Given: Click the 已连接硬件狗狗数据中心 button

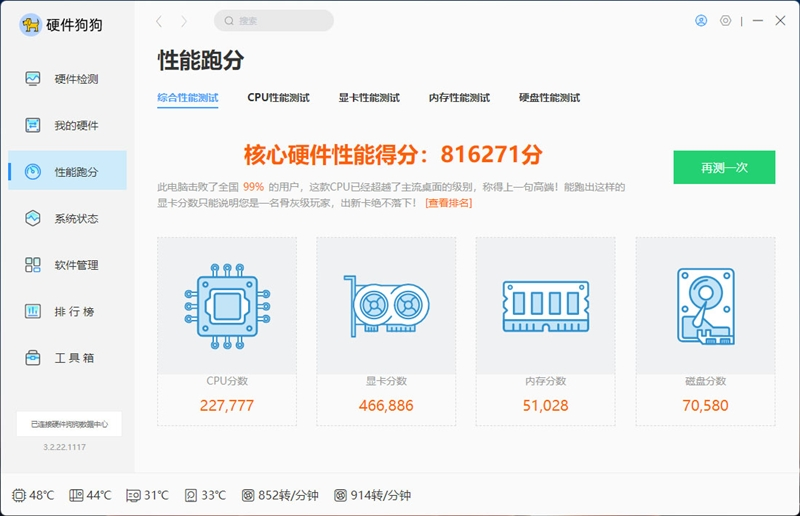Looking at the screenshot, I should tap(69, 424).
